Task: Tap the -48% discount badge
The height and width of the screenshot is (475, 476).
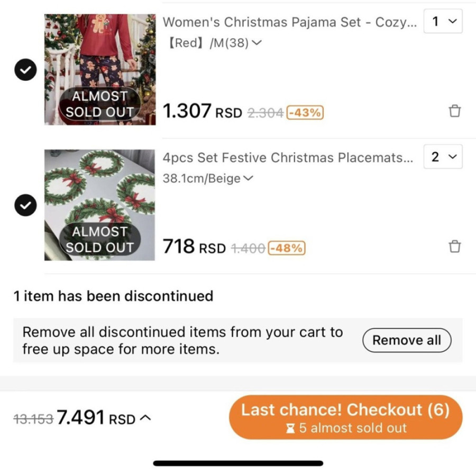Action: click(x=287, y=248)
